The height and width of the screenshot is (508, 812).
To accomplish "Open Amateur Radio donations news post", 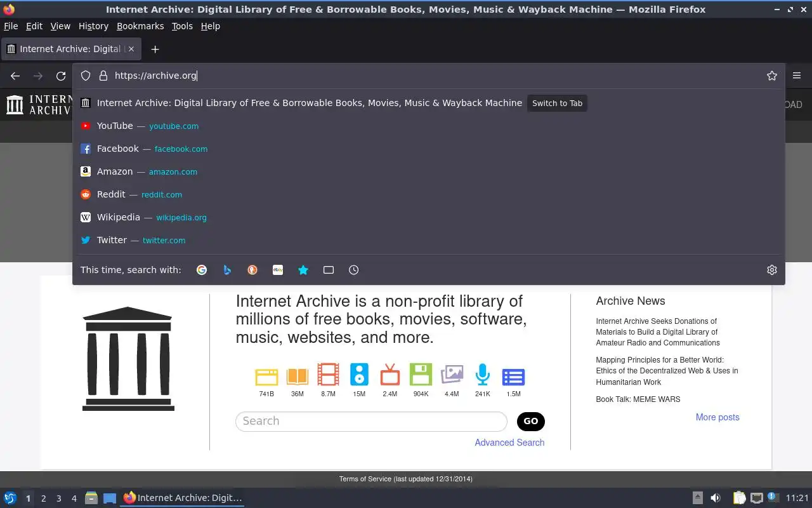I will 658,332.
